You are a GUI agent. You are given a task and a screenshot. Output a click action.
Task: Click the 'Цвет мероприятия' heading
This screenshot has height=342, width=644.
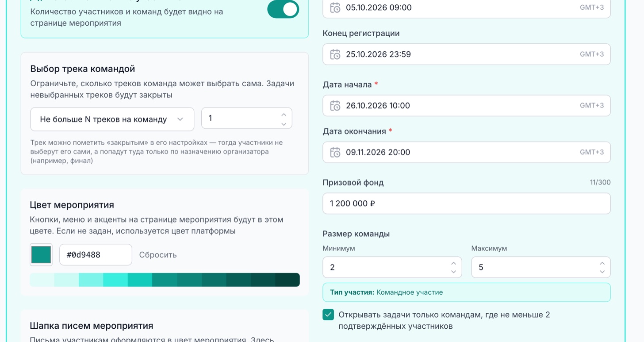[72, 205]
